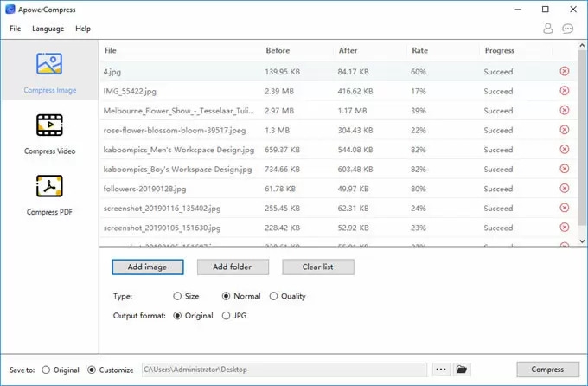Click the Add folder button

tap(233, 267)
